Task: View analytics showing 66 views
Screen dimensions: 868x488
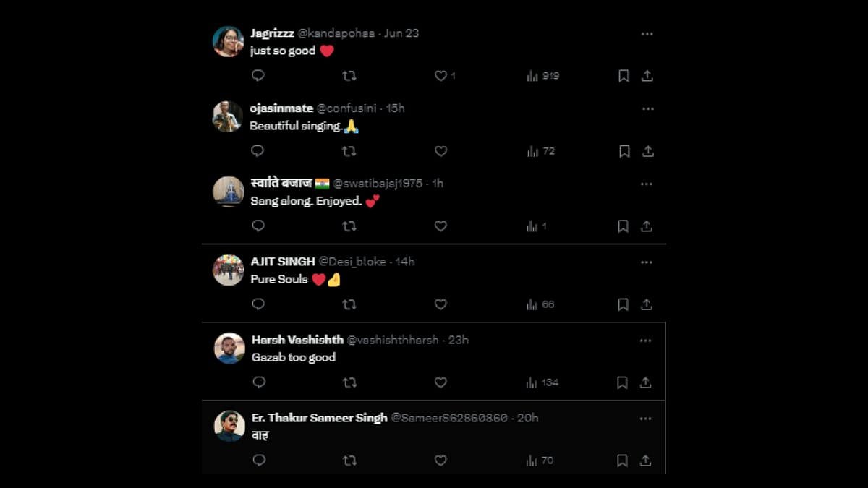Action: [540, 304]
